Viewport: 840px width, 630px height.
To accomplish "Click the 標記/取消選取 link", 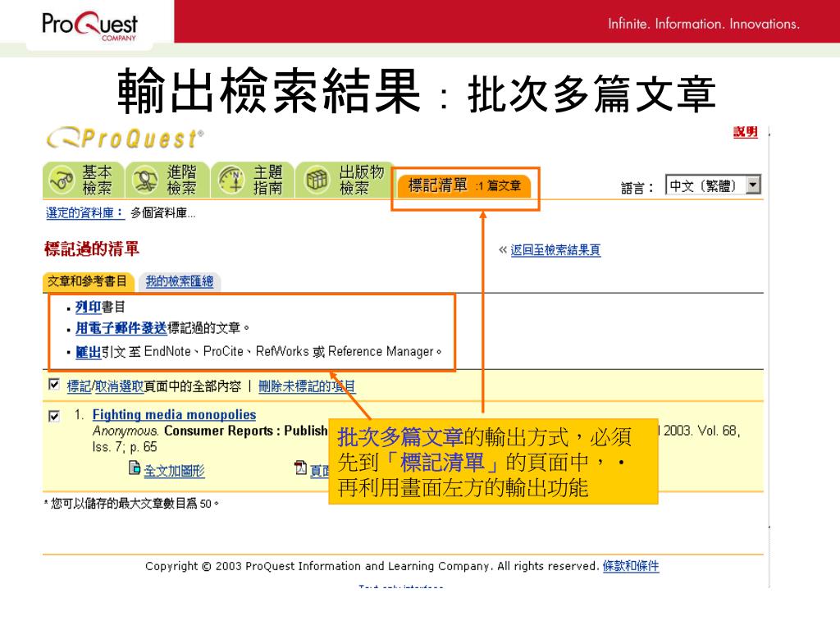I will click(106, 386).
